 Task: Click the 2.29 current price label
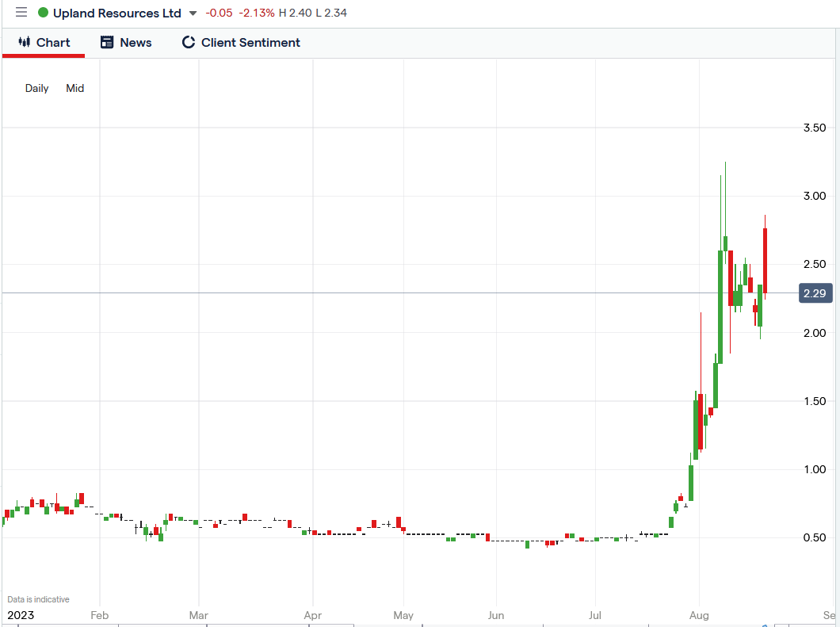815,293
